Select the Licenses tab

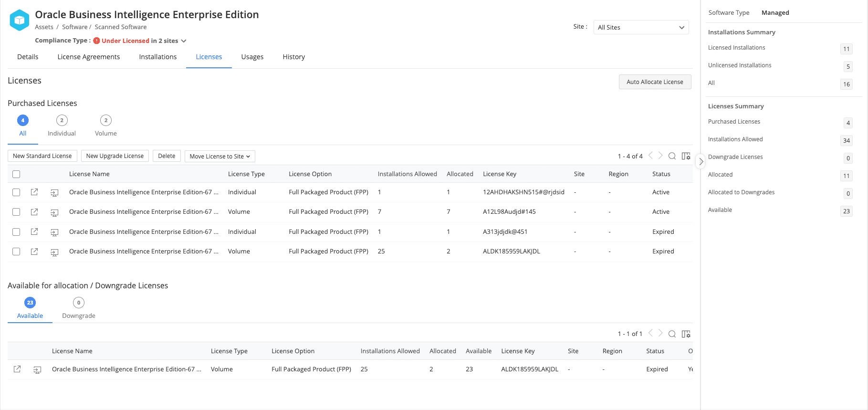click(209, 57)
